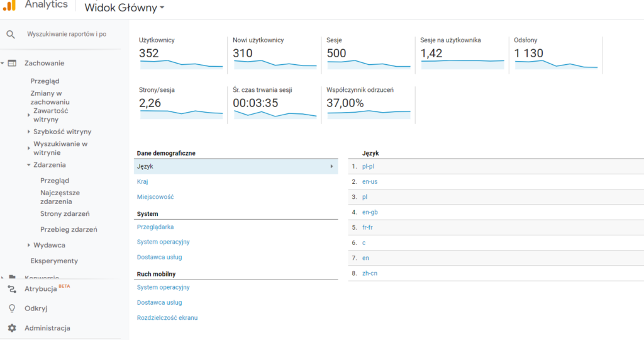Screen dimensions: 644x340
Task: Collapse the Zdarzenia submenu
Action: coord(28,165)
